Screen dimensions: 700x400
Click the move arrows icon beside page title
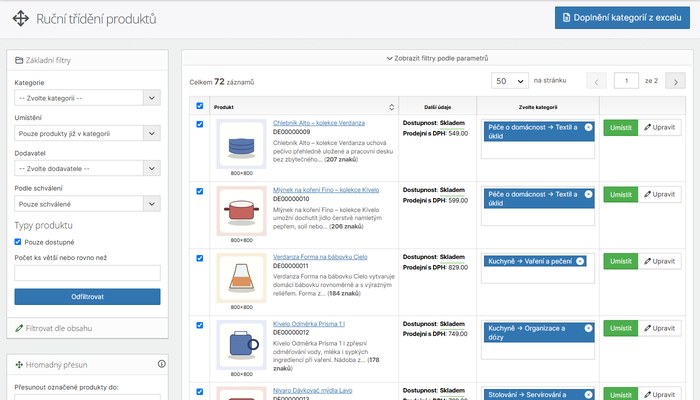pyautogui.click(x=21, y=19)
